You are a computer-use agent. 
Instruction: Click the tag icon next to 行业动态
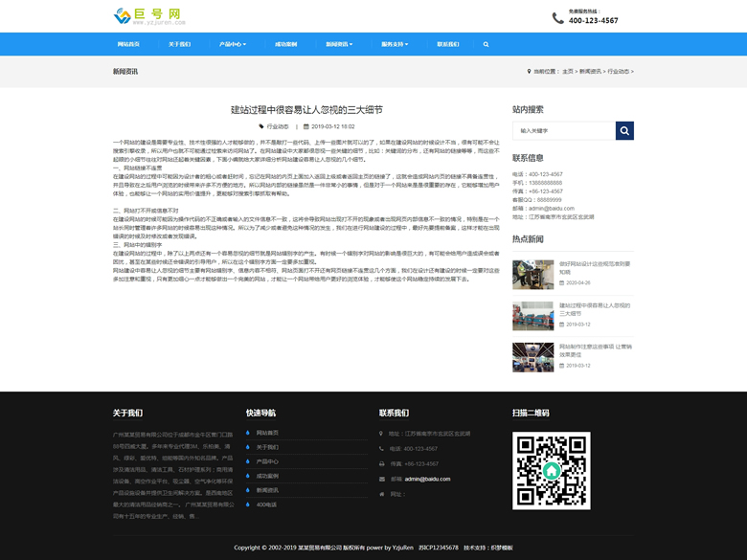coord(261,126)
